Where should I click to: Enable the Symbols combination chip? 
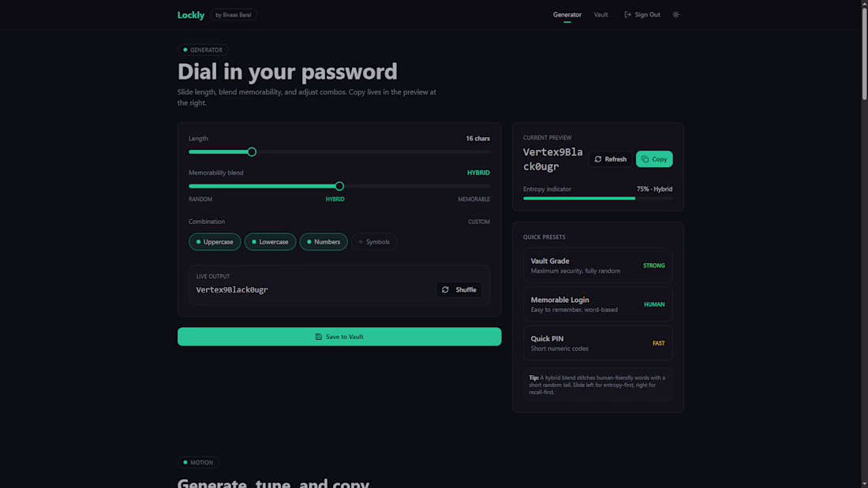(374, 242)
